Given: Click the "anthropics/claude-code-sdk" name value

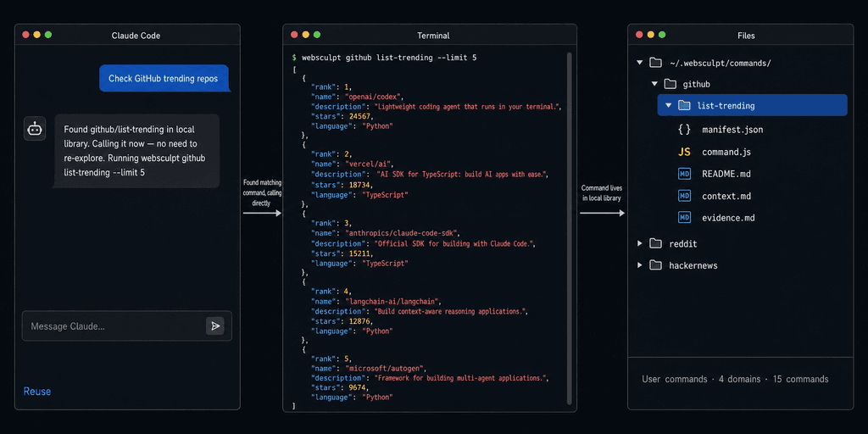Looking at the screenshot, I should pyautogui.click(x=403, y=233).
